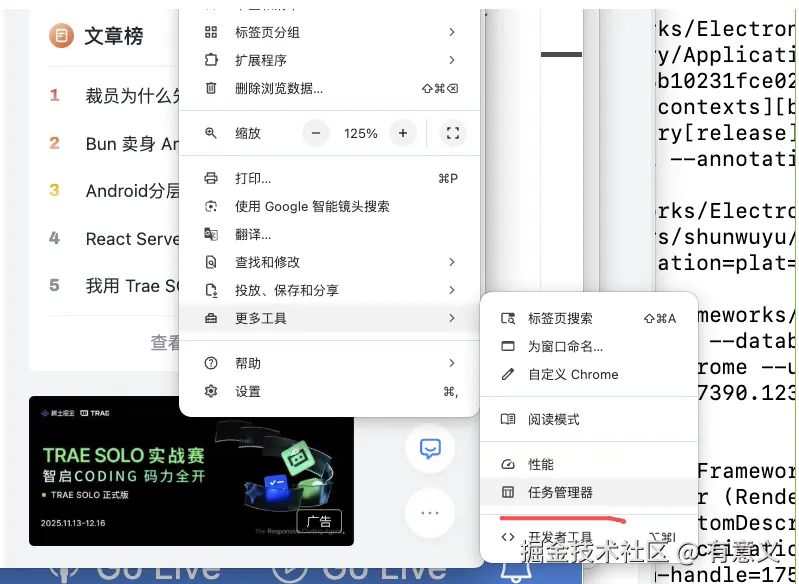
Task: Expand the 投放、保存和分享 submenu arrow
Action: pos(451,290)
